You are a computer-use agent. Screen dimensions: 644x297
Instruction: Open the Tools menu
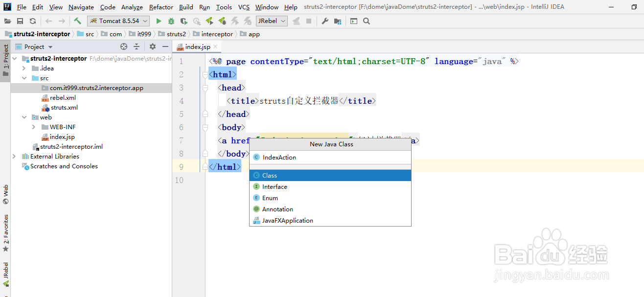pyautogui.click(x=224, y=7)
